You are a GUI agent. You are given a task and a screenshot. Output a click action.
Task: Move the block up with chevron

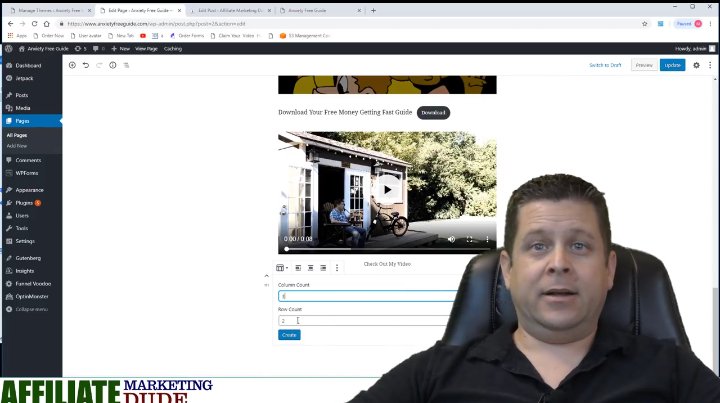click(266, 276)
